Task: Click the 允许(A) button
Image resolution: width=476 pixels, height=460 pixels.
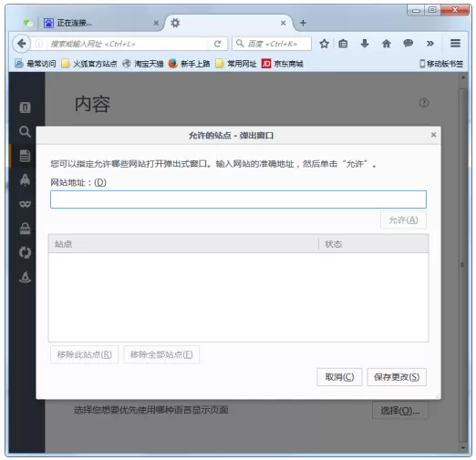Action: [403, 220]
